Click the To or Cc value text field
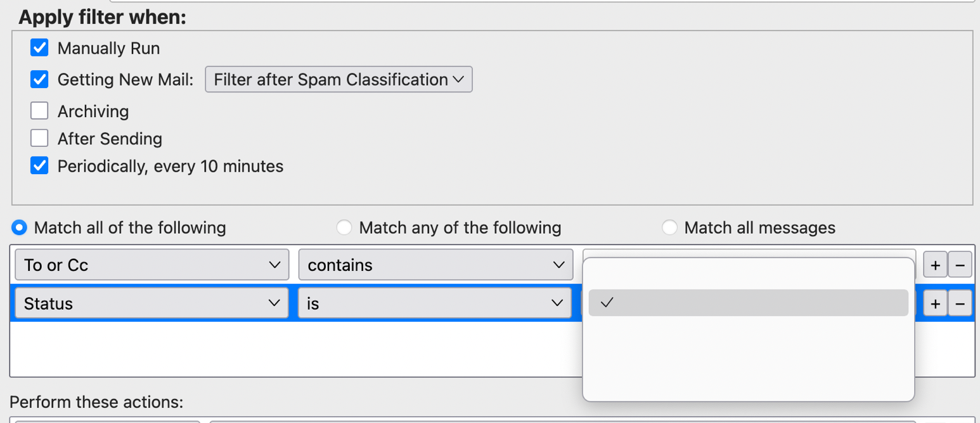The width and height of the screenshot is (980, 423). coord(748,253)
